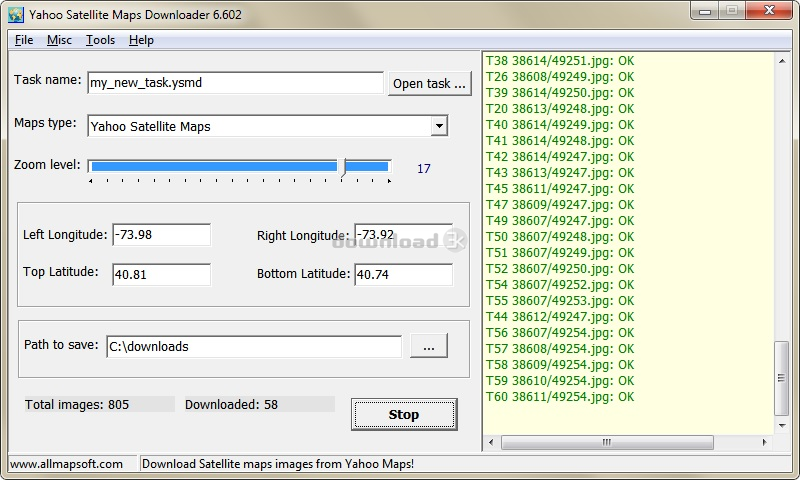
Task: Click www.allmapsoft.com in the status bar
Action: point(66,464)
